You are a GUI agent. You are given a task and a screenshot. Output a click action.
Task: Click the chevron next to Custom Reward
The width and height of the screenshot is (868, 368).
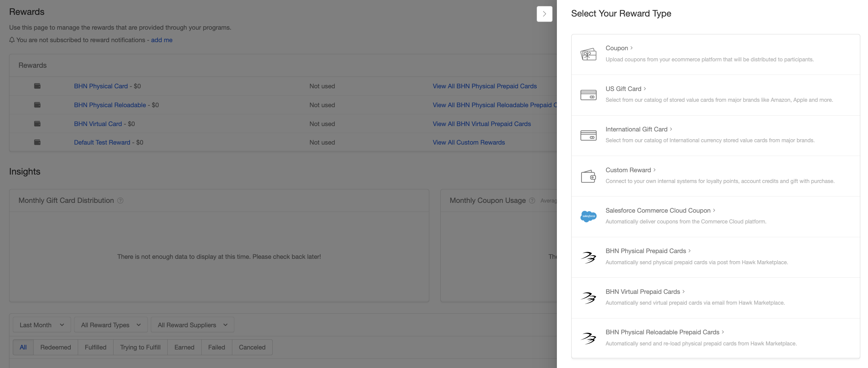tap(655, 170)
